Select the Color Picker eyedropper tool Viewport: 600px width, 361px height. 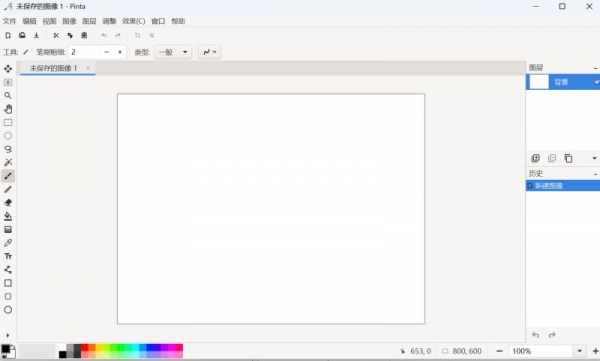coord(8,243)
